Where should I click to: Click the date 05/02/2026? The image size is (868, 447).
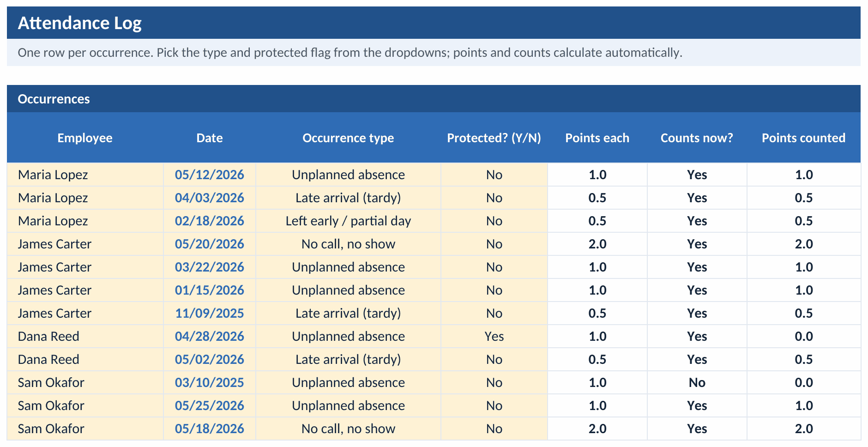click(210, 359)
